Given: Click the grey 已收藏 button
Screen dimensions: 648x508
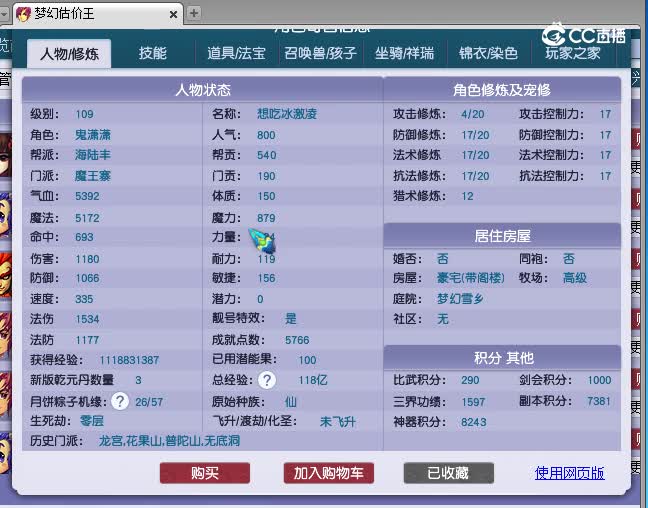Looking at the screenshot, I should click(448, 473).
